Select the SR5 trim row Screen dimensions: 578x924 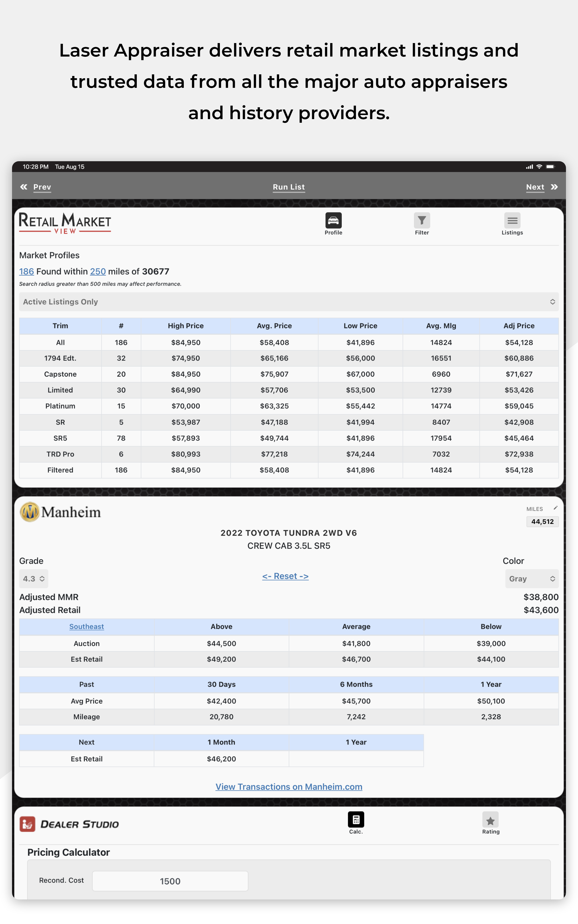[x=289, y=438]
